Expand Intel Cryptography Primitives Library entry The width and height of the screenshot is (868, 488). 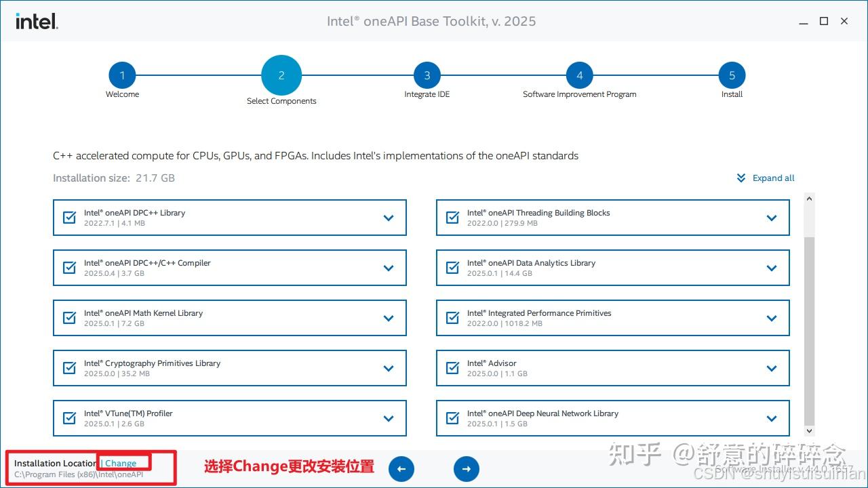(x=389, y=368)
